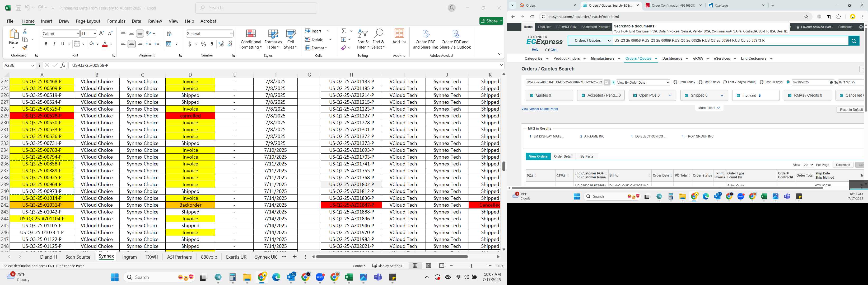Click the Comma Style icon
Screen dimensions: 868x285
tap(212, 44)
